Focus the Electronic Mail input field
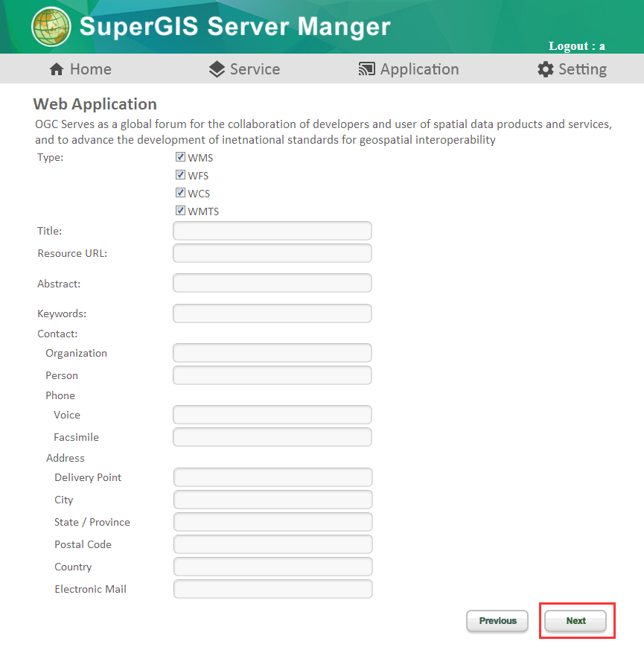 [272, 589]
